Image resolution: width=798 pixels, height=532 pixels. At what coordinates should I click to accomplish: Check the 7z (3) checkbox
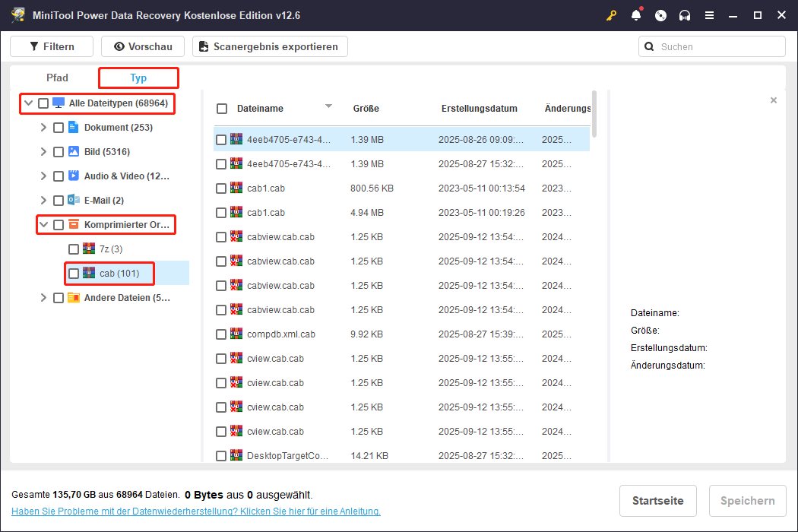point(74,249)
